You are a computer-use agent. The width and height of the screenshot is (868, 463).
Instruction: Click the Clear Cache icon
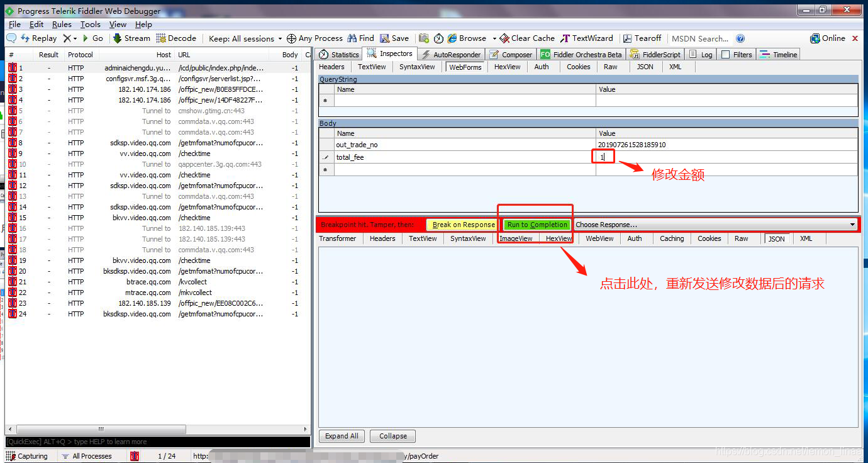[x=504, y=38]
